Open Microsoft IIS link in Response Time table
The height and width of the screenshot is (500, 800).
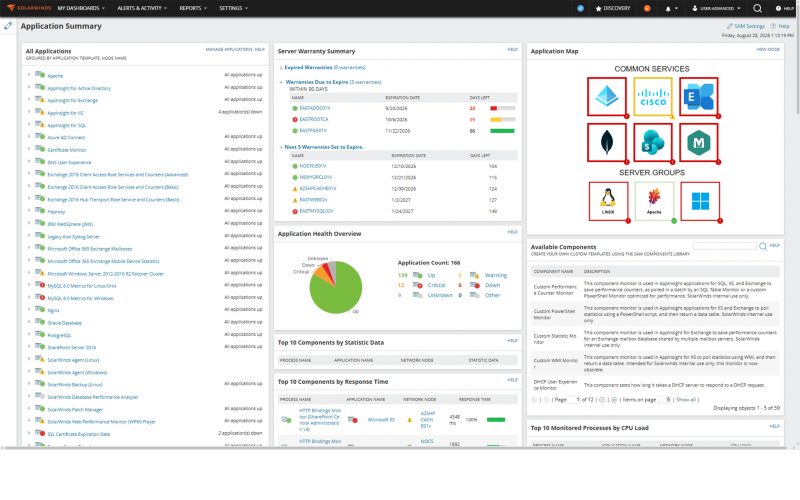(381, 420)
